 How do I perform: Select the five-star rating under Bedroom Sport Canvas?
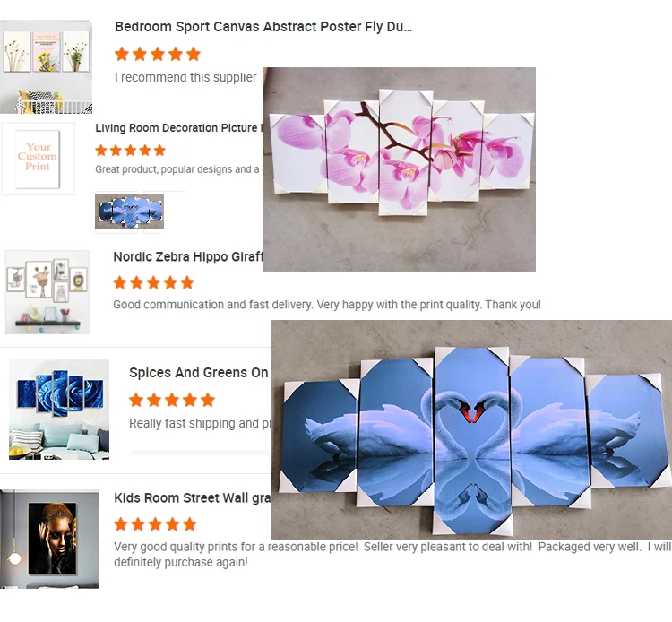[158, 54]
